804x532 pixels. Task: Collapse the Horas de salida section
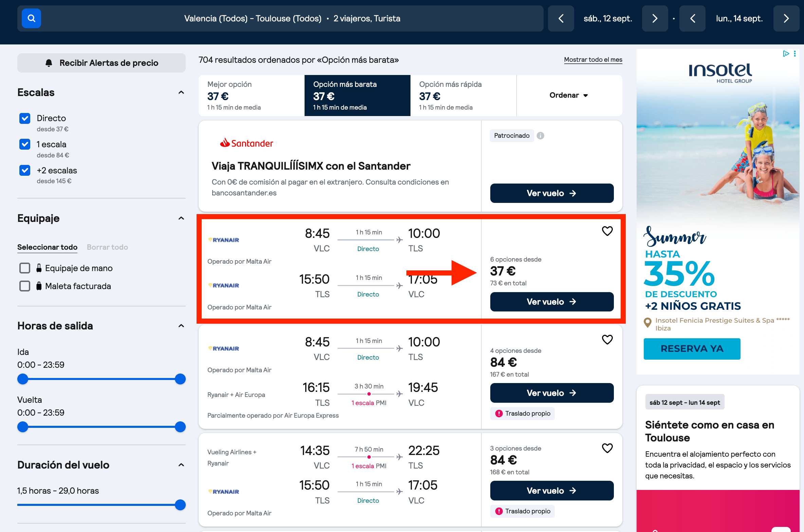(181, 326)
